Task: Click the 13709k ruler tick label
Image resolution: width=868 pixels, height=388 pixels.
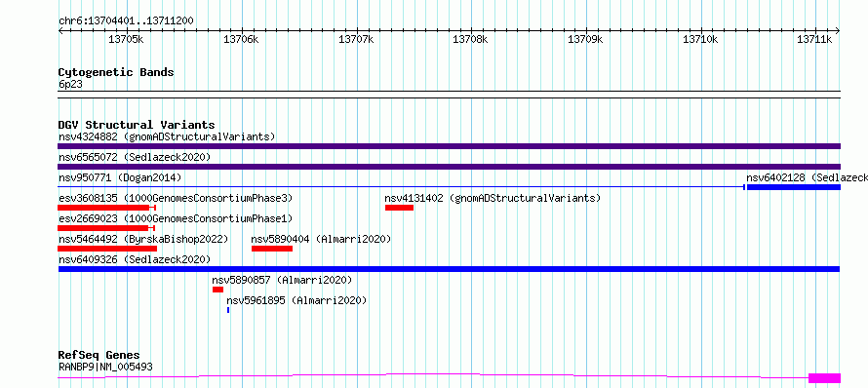Action: pyautogui.click(x=586, y=39)
